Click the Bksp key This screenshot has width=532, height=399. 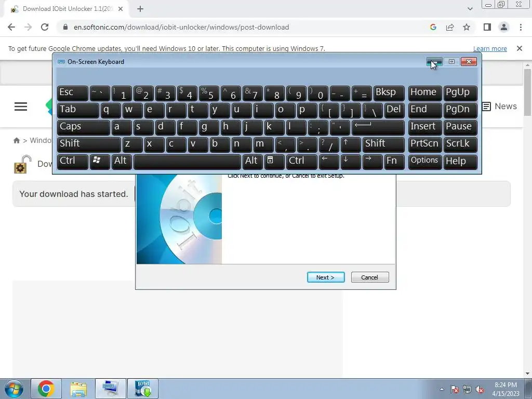(389, 93)
